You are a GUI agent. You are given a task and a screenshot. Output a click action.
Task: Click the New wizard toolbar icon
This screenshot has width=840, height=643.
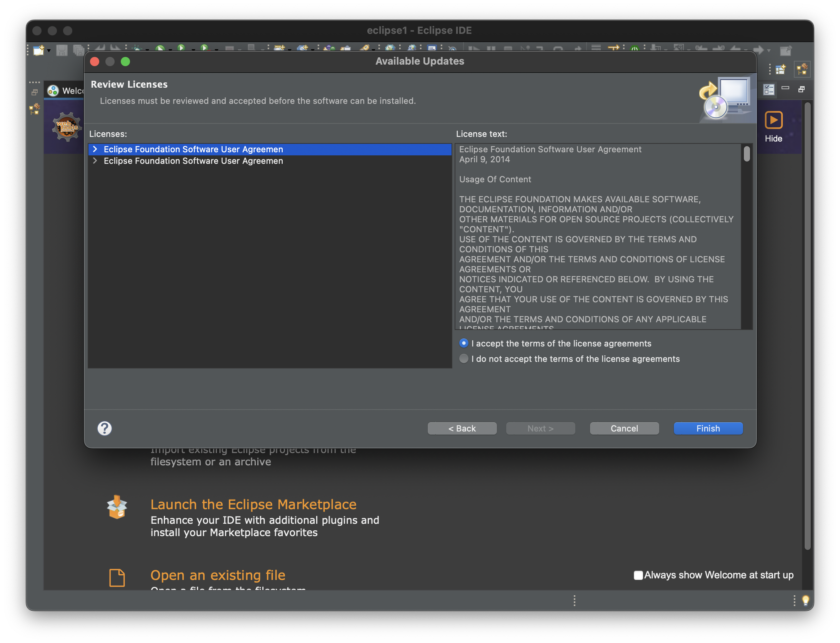pyautogui.click(x=38, y=50)
